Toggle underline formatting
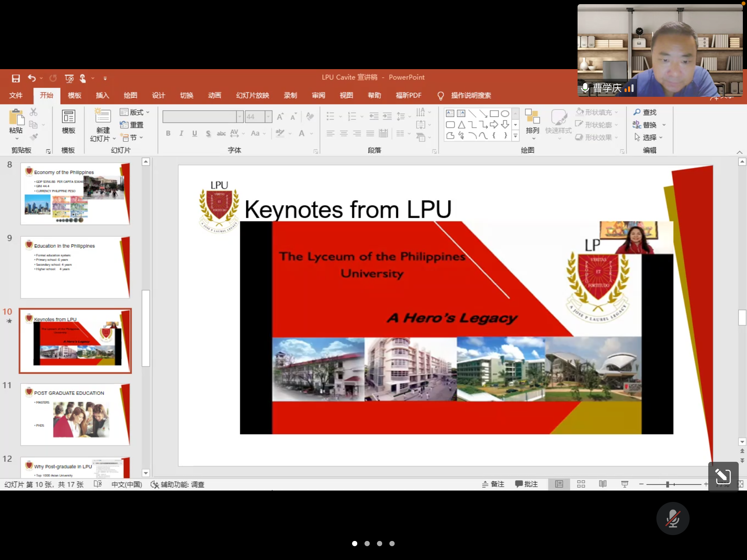The width and height of the screenshot is (747, 560). 195,133
